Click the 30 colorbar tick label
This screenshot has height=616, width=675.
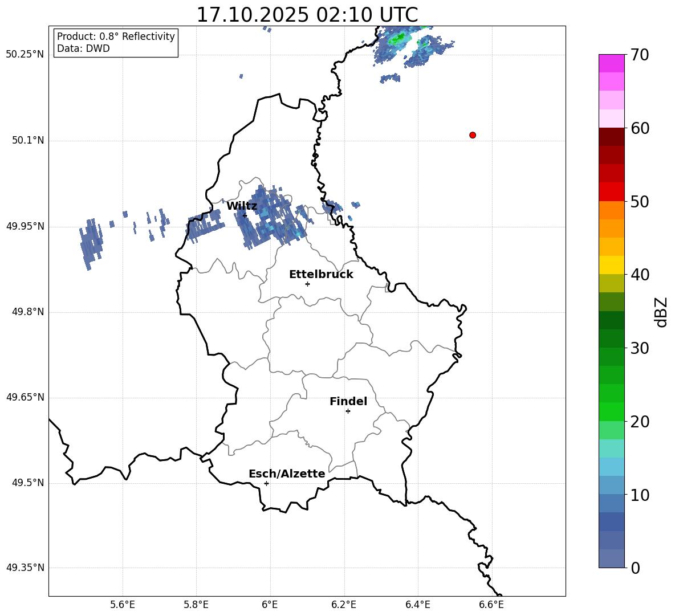click(x=639, y=348)
